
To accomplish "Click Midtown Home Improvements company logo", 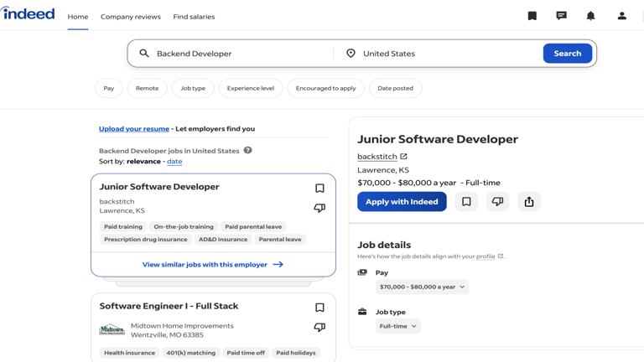I will [112, 329].
